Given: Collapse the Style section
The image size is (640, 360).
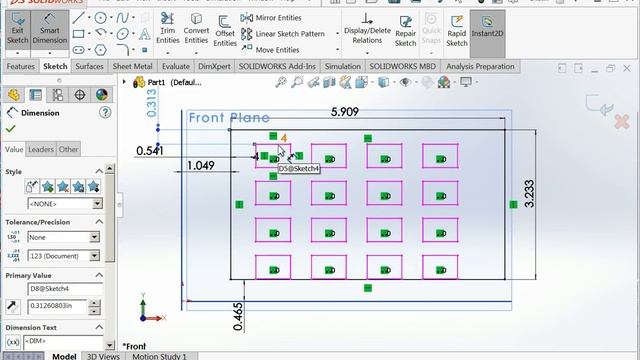Looking at the screenshot, I should pos(99,171).
